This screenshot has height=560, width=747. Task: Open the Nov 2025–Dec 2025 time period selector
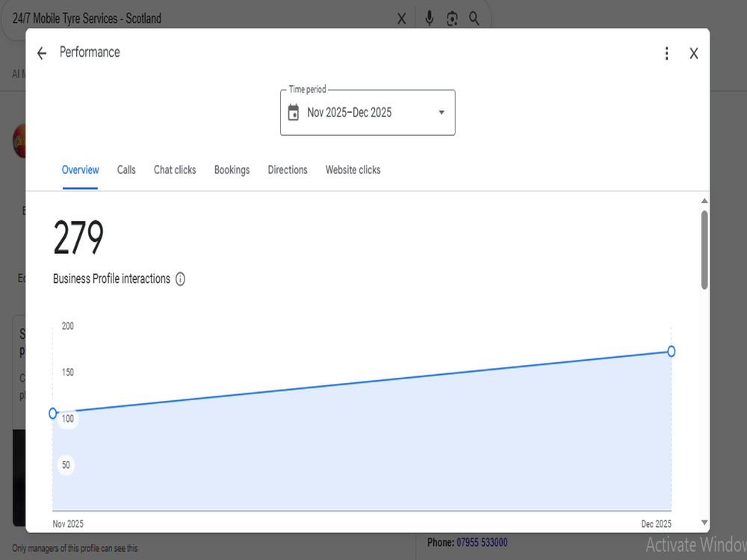click(368, 113)
